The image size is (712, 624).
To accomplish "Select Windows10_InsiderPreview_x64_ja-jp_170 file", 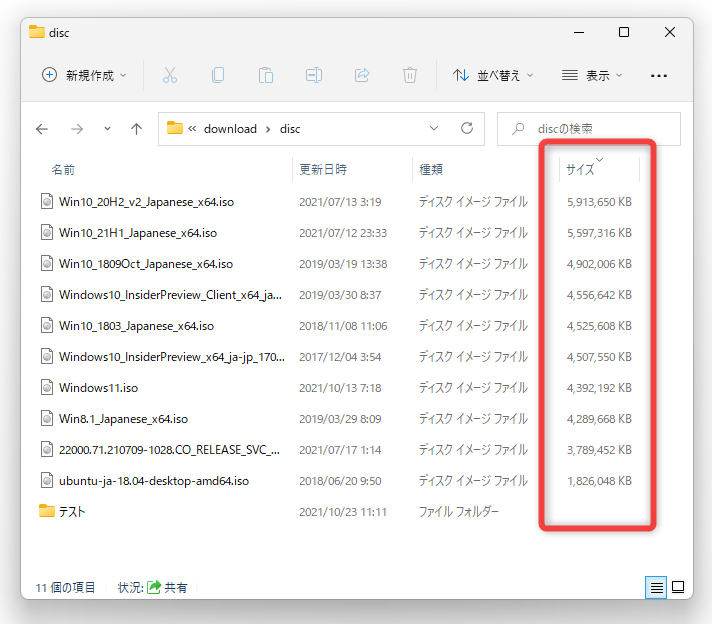I will coord(172,357).
